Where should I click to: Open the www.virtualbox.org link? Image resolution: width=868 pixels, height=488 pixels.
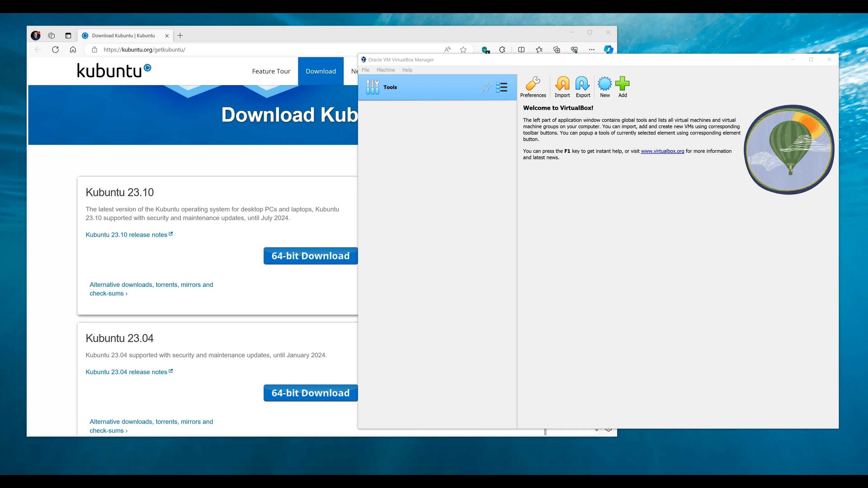[662, 151]
